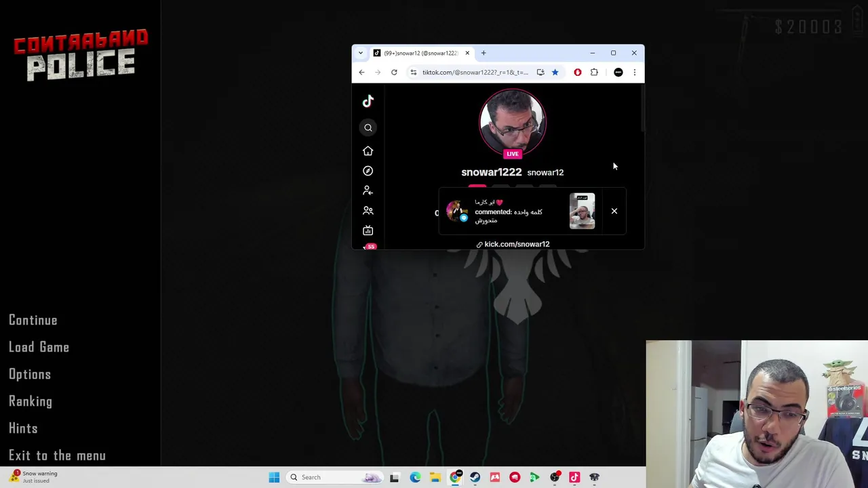The width and height of the screenshot is (868, 488).
Task: Open red fist app icon on taskbar
Action: (515, 477)
